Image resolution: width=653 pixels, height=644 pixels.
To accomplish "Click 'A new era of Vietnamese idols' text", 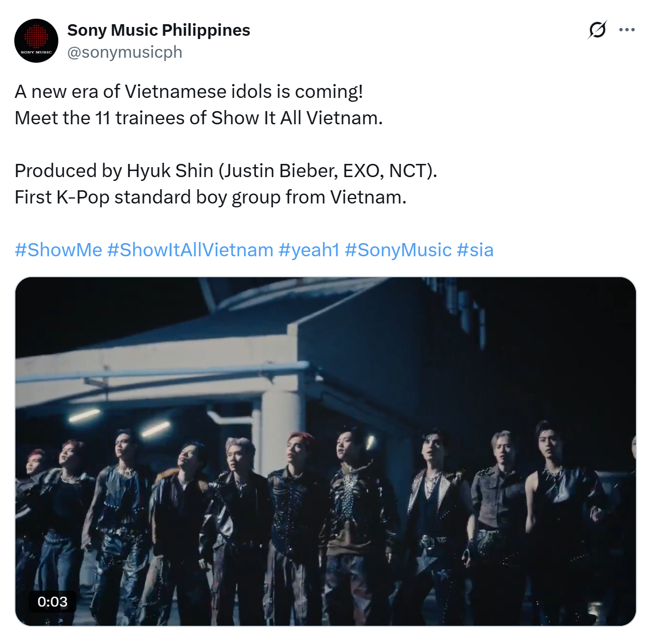I will 189,92.
